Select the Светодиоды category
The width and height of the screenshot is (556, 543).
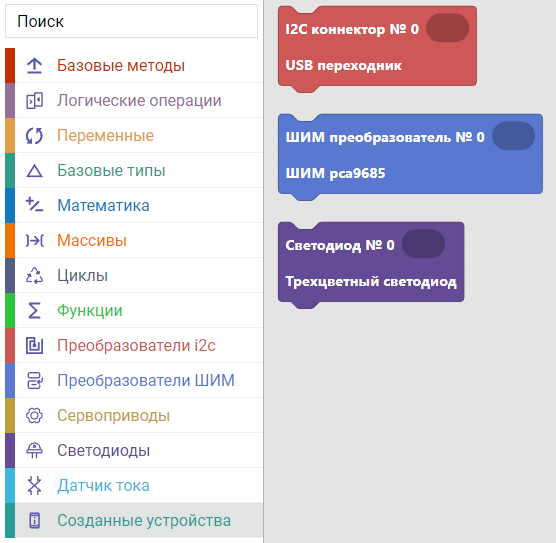pyautogui.click(x=134, y=451)
